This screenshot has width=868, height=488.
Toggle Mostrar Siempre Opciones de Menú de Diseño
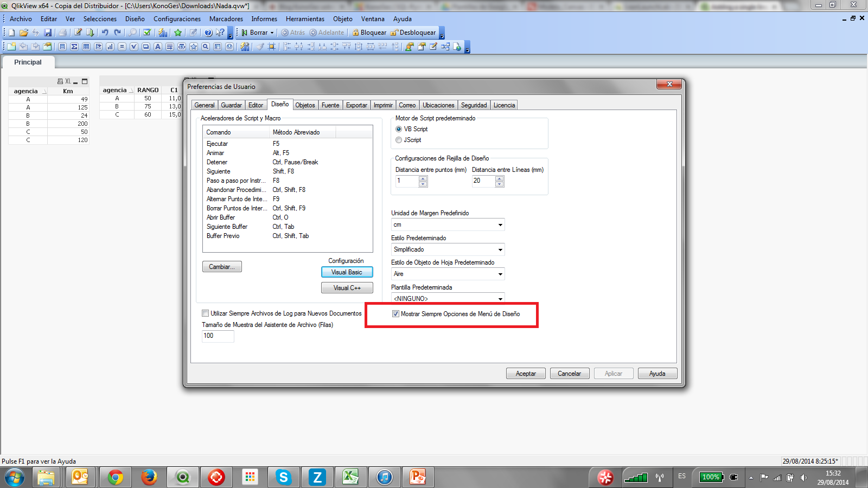395,314
